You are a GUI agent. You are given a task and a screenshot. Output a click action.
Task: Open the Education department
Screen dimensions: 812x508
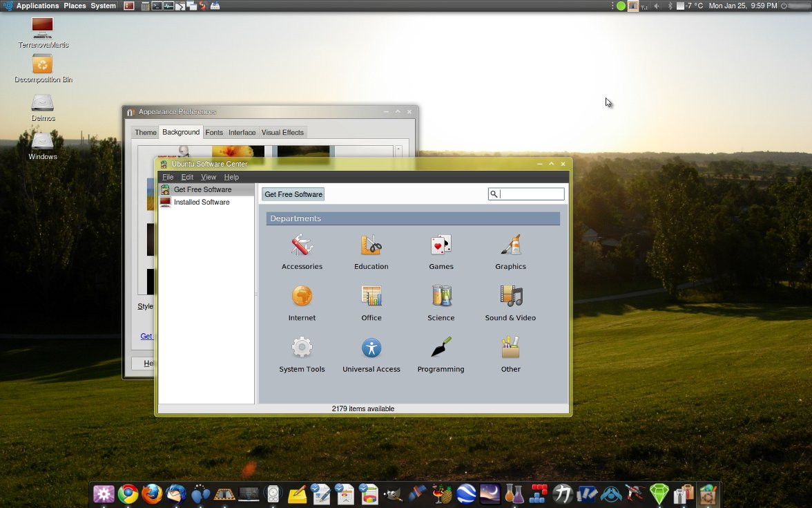point(371,252)
